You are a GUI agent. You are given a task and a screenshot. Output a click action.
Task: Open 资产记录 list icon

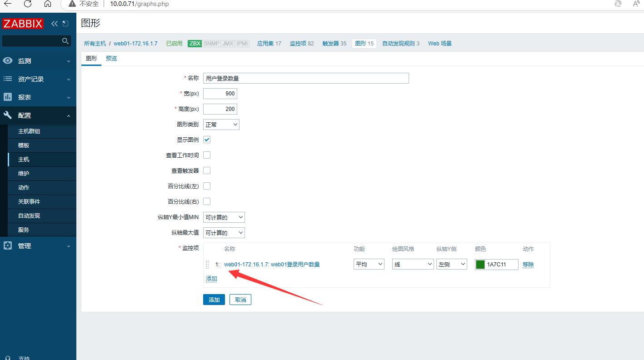pos(8,79)
